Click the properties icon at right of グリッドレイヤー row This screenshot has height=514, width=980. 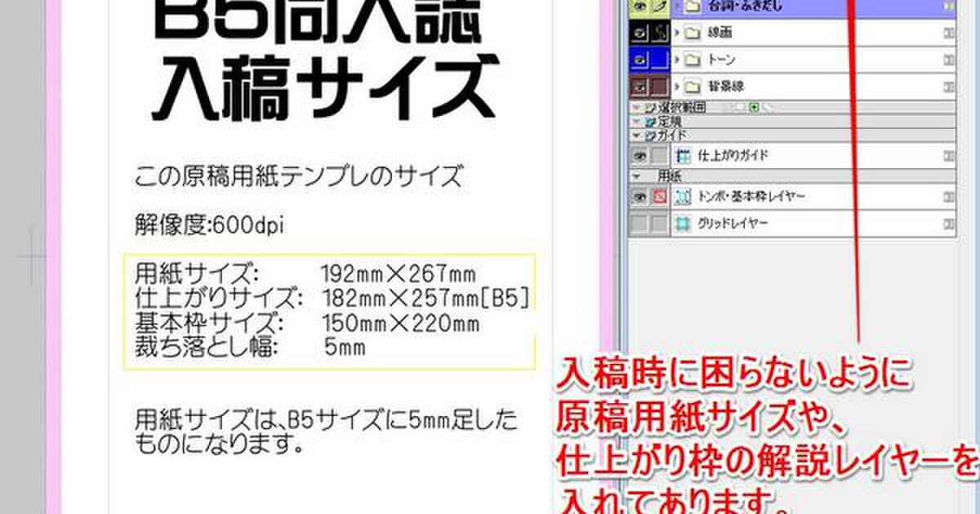(948, 223)
